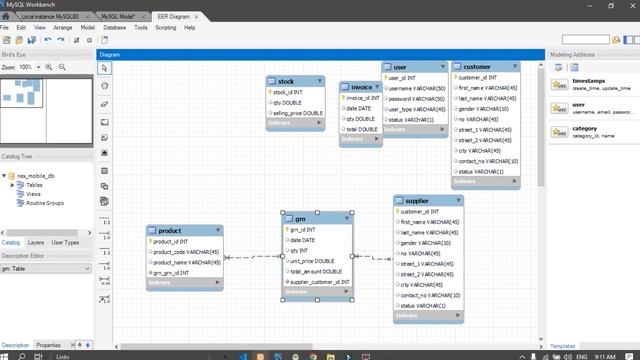Collapse the invoice table with header arrow
The width and height of the screenshot is (640, 360).
point(377,87)
